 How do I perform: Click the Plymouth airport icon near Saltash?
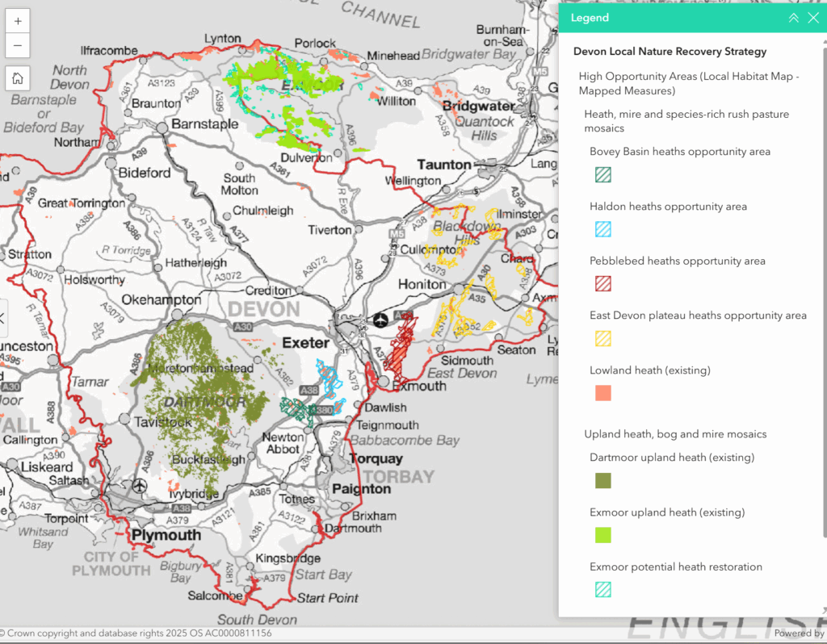(141, 485)
